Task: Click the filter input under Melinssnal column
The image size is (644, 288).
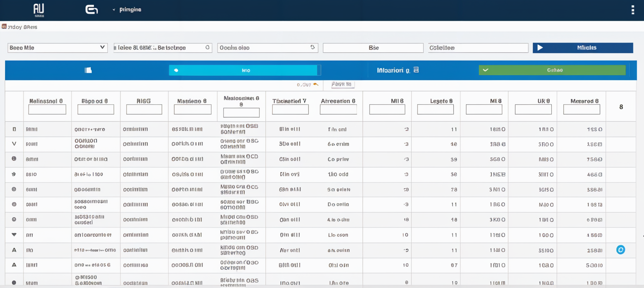Action: pos(47,110)
